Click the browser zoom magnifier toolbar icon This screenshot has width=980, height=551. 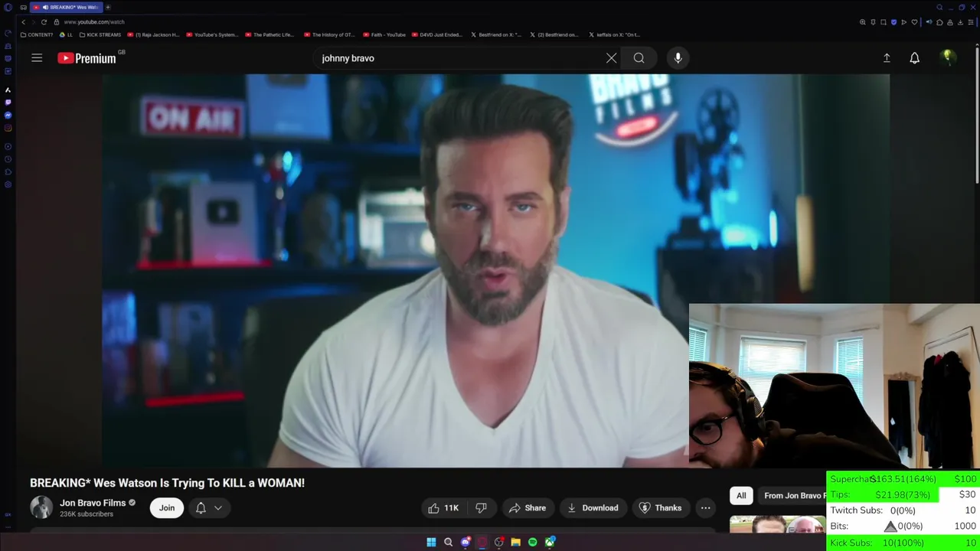click(x=862, y=22)
